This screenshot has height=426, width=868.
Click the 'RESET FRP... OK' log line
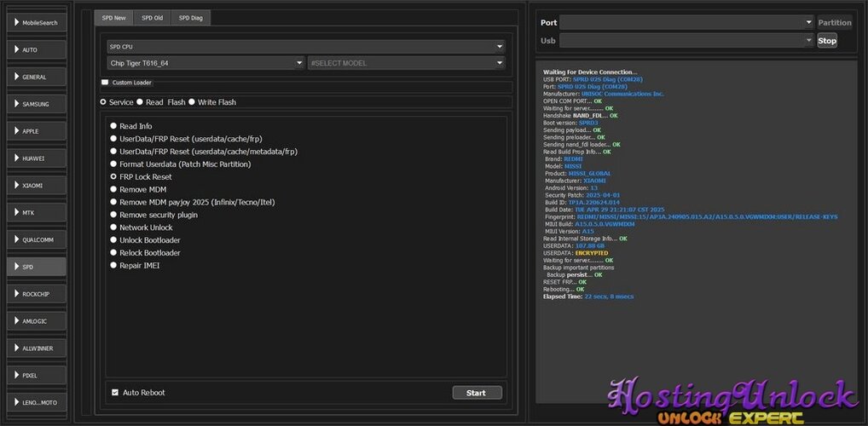click(x=564, y=282)
